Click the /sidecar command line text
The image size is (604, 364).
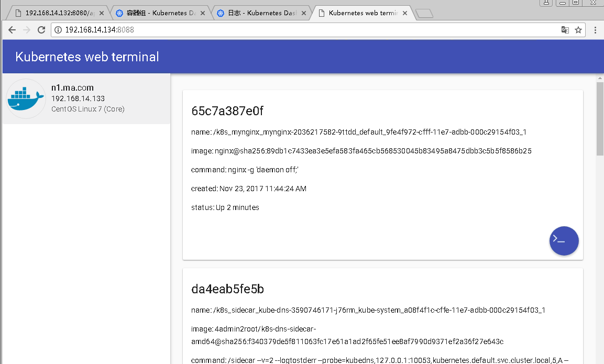point(379,360)
